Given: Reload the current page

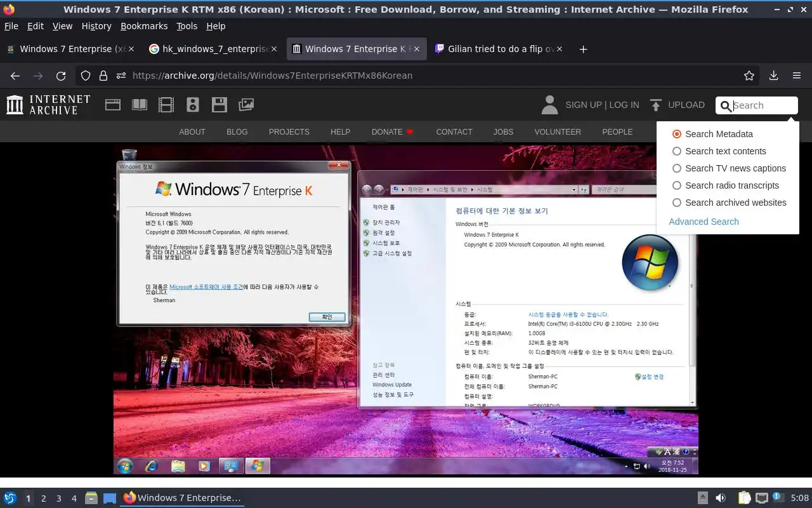Looking at the screenshot, I should (61, 76).
